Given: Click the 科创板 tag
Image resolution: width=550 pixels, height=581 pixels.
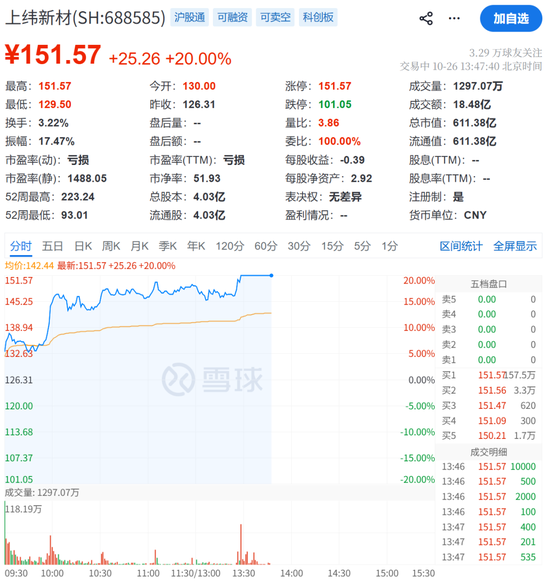Looking at the screenshot, I should point(318,17).
